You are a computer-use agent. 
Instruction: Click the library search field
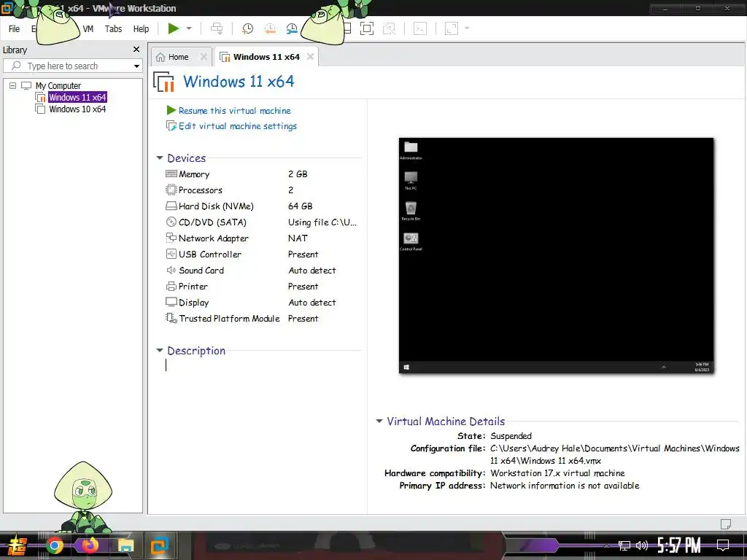pos(71,66)
